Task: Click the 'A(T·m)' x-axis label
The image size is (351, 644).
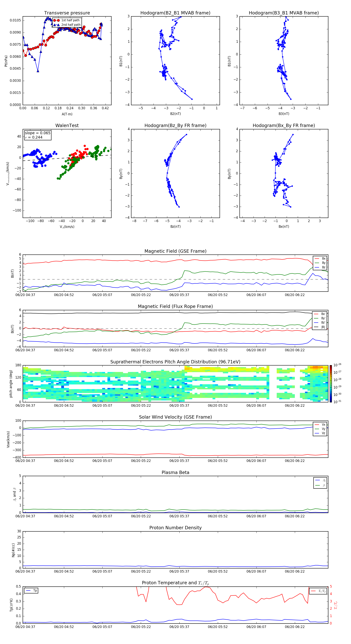Action: (67, 114)
